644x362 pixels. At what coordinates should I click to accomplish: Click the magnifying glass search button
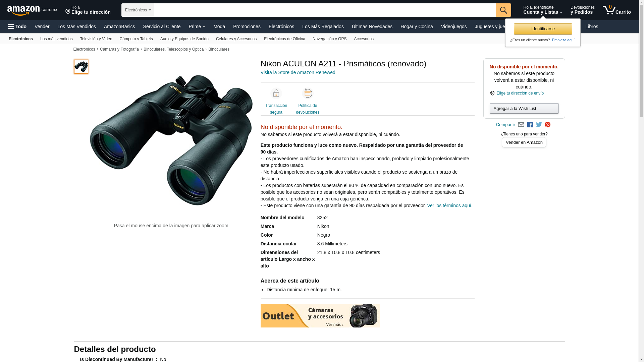click(x=503, y=10)
